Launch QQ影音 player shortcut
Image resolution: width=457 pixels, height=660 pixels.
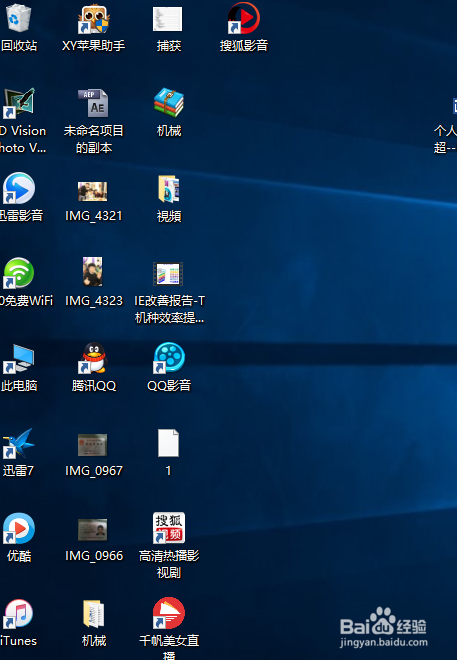(x=169, y=358)
